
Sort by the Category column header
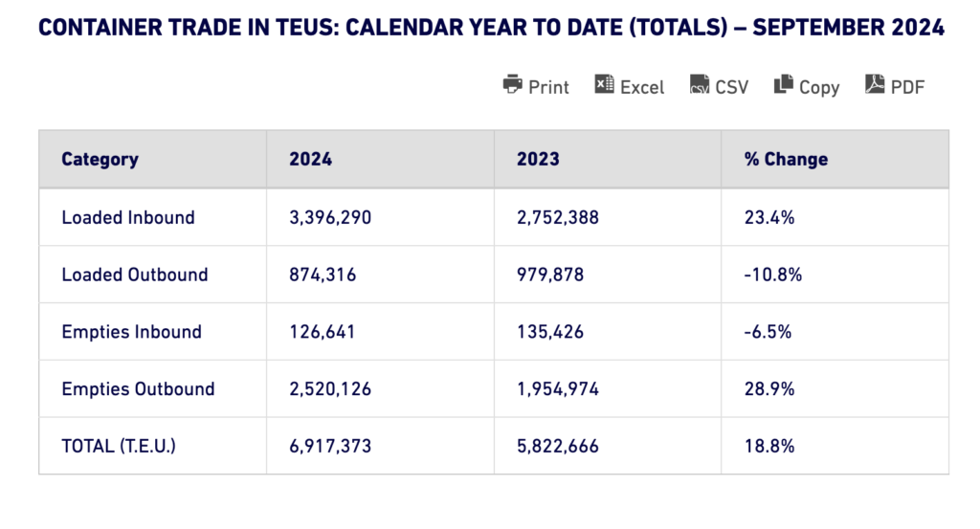pos(100,160)
